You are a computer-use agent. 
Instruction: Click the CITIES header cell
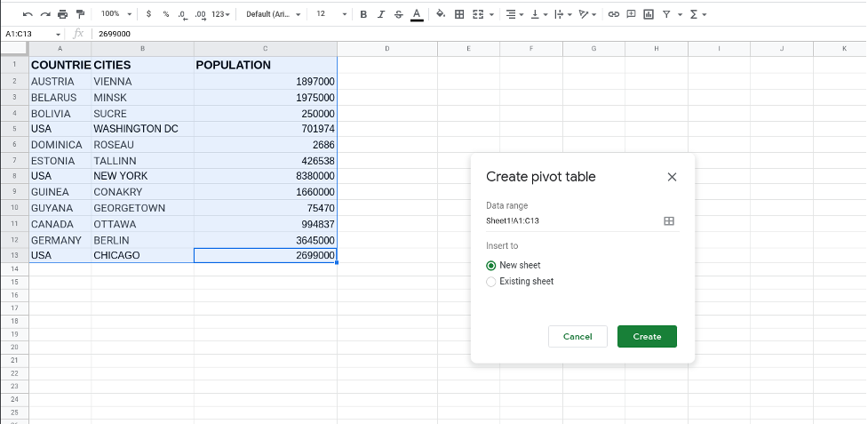click(x=142, y=65)
